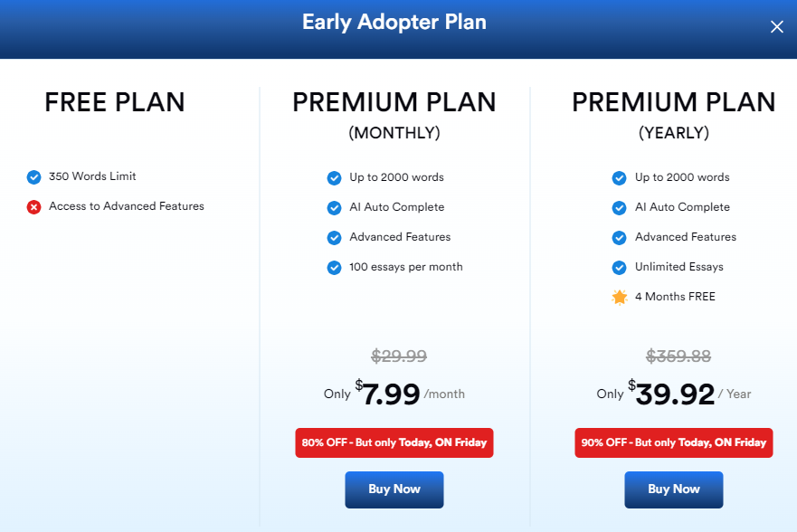Click monthly plan's AI Auto Complete checkmark
797x532 pixels.
334,208
